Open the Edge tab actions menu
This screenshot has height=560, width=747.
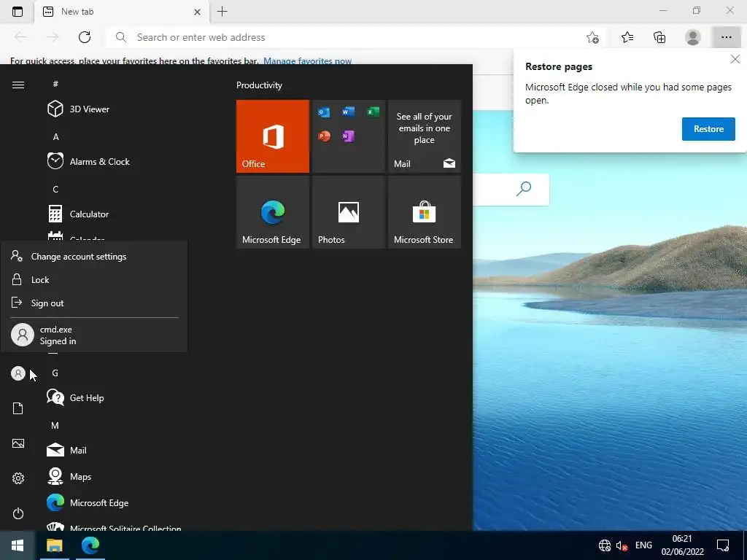18,12
